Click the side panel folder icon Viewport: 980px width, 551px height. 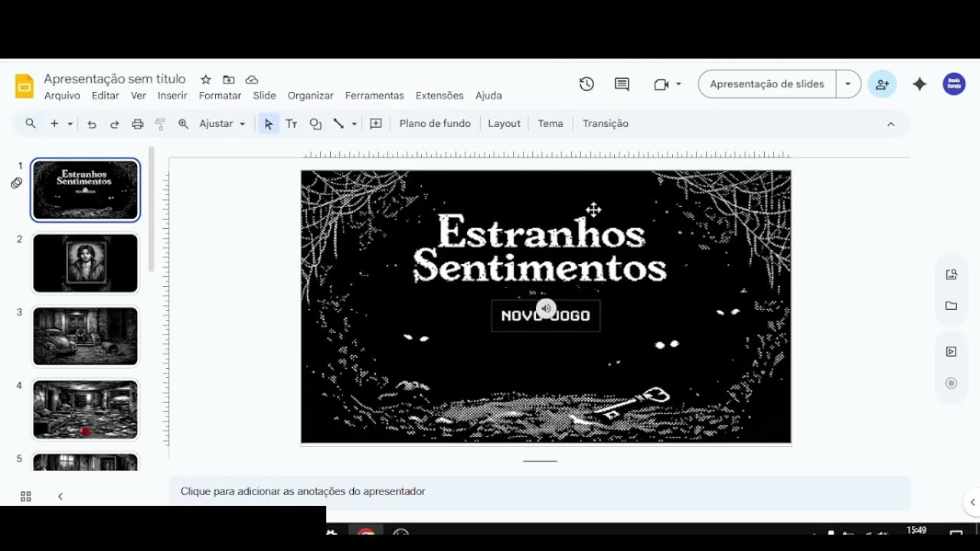[952, 306]
